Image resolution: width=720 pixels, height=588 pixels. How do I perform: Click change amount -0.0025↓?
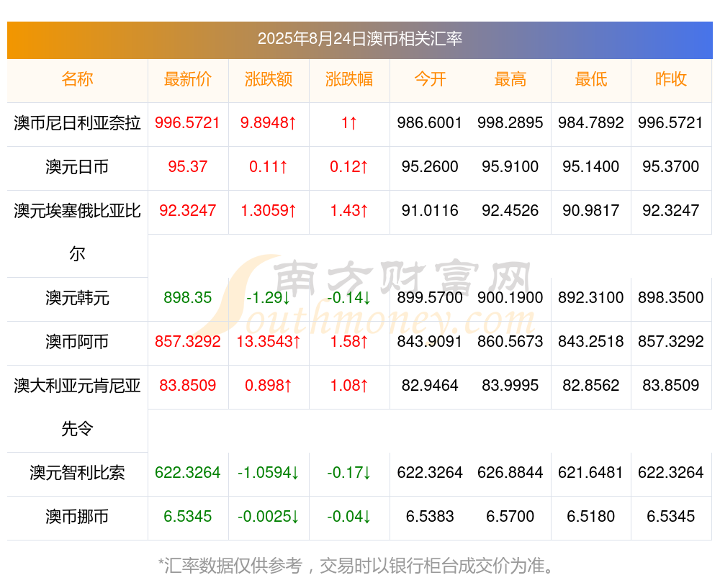(x=269, y=517)
